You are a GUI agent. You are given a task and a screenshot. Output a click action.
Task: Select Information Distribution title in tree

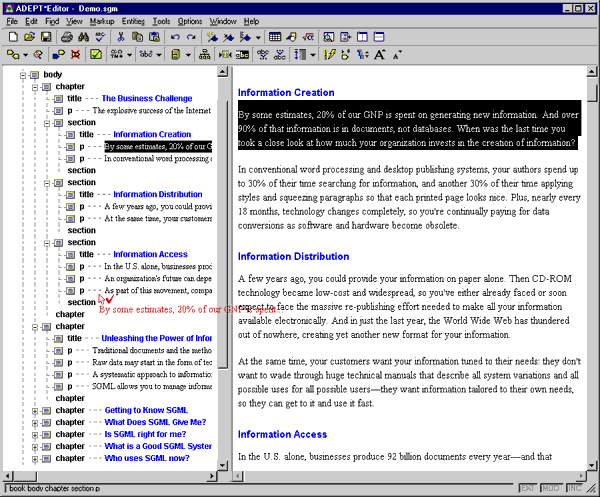click(x=158, y=194)
